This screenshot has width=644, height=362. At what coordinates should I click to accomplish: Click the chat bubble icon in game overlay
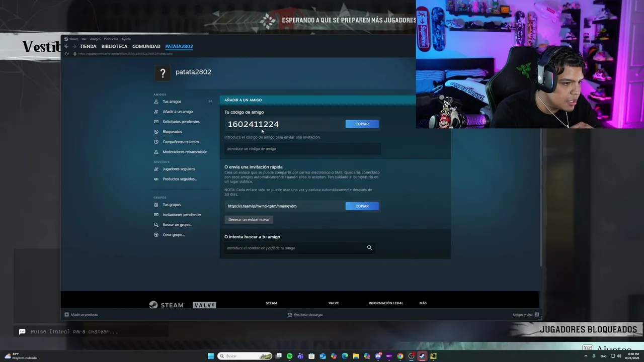(x=22, y=331)
